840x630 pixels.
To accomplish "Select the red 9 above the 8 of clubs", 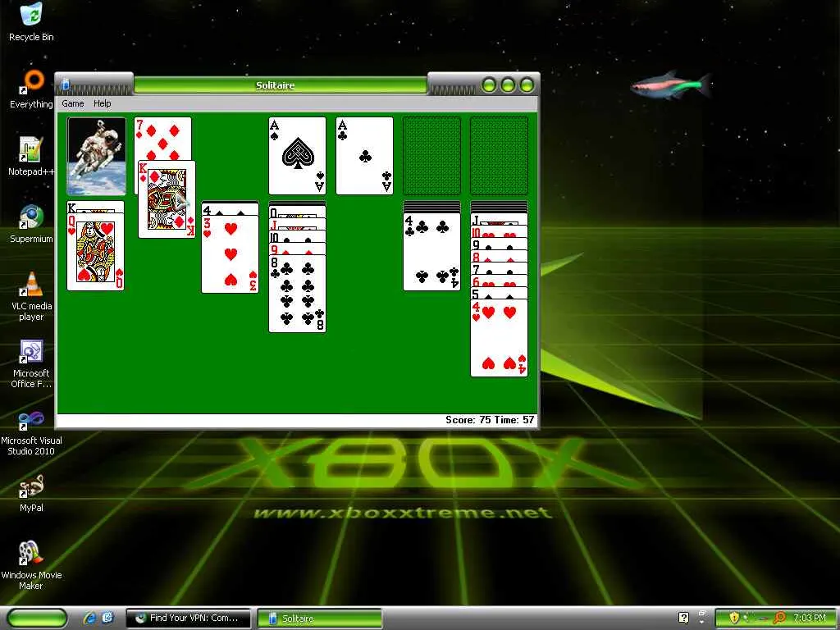I will click(297, 249).
